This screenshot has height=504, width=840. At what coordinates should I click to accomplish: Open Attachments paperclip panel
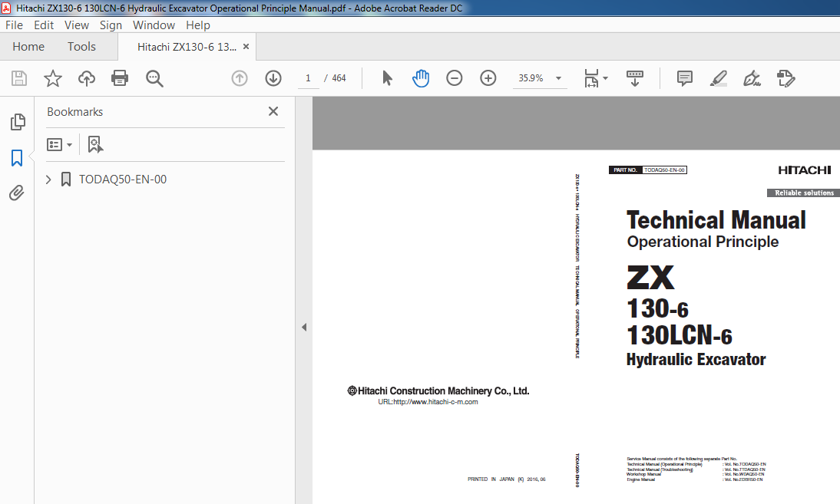coord(17,193)
